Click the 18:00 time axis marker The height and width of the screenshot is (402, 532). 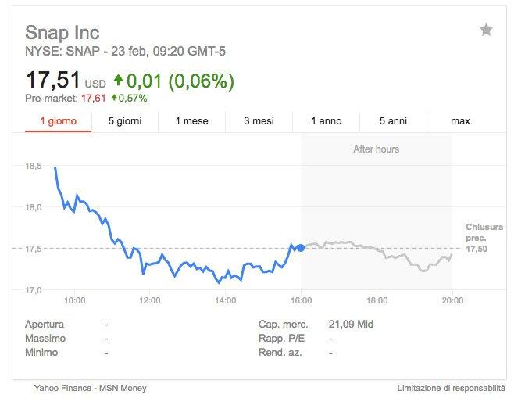coord(377,300)
